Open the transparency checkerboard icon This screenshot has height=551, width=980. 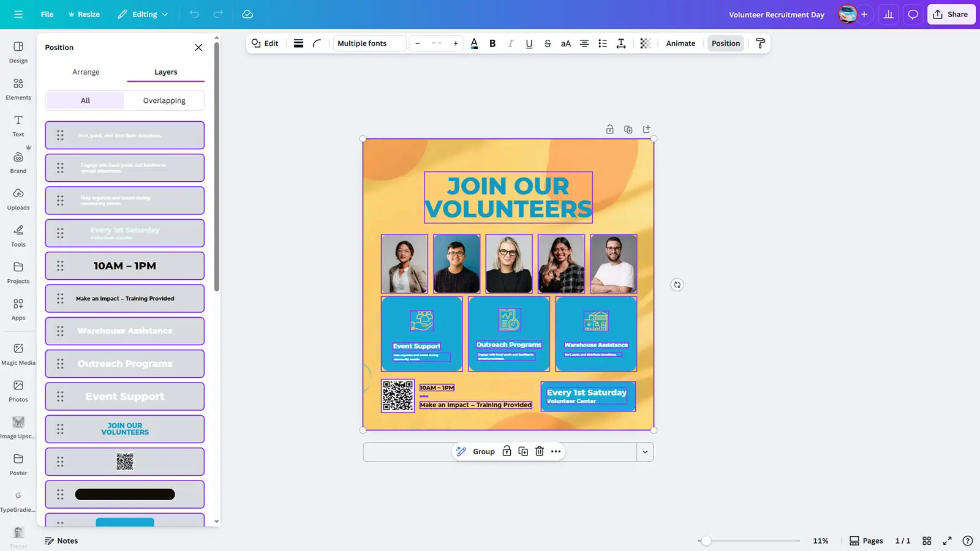645,43
